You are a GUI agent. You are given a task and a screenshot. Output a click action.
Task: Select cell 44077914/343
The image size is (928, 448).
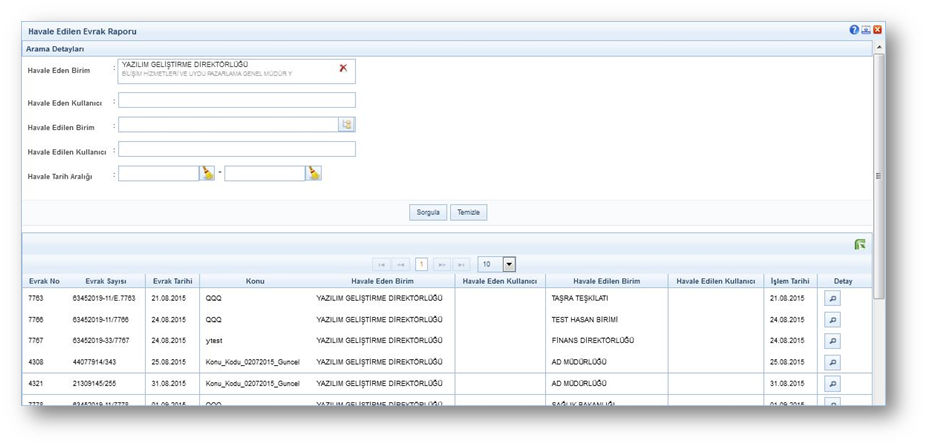[94, 362]
